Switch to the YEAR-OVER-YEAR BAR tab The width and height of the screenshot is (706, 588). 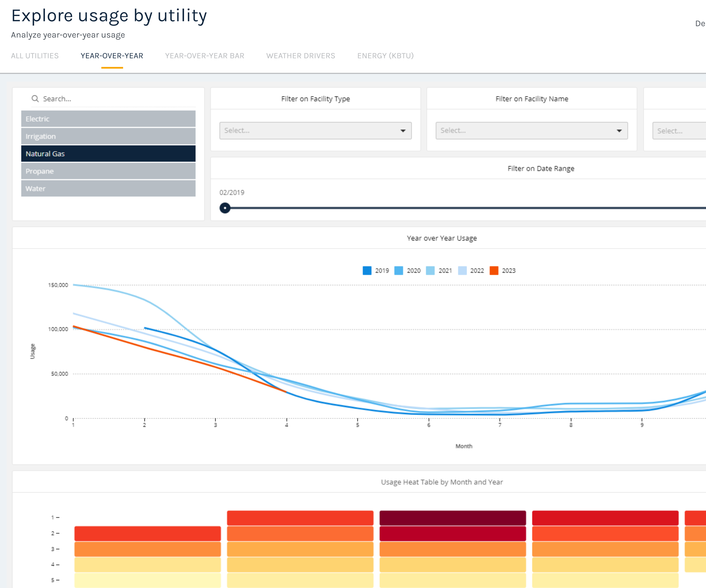[204, 56]
